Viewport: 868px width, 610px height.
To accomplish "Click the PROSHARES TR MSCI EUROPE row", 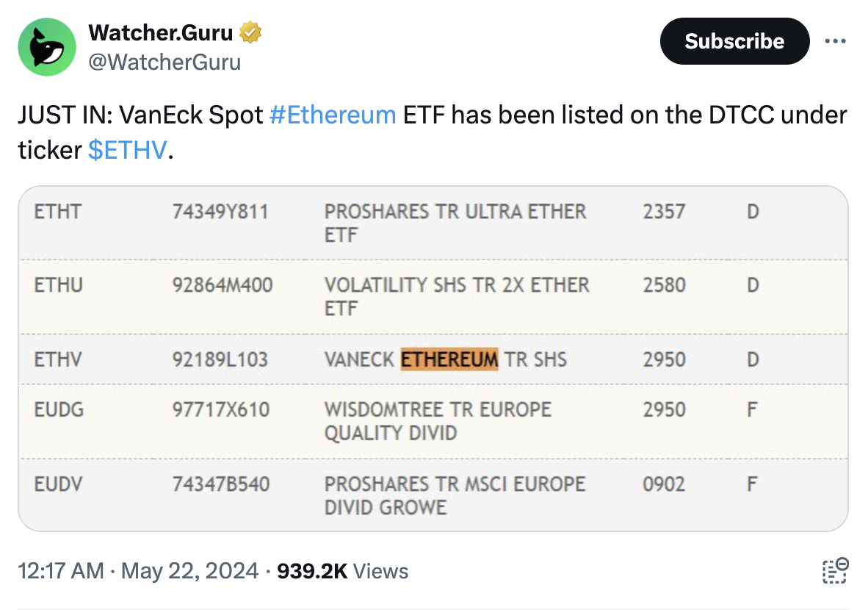I will point(433,495).
